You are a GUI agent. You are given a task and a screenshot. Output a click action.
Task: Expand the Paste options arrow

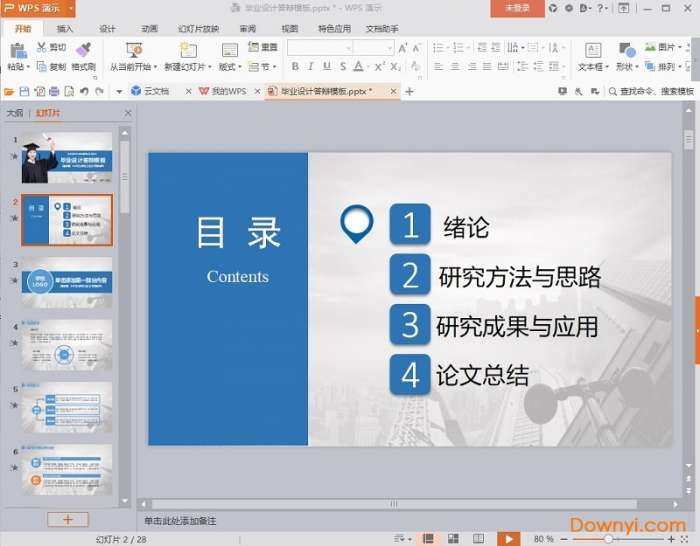[x=28, y=67]
